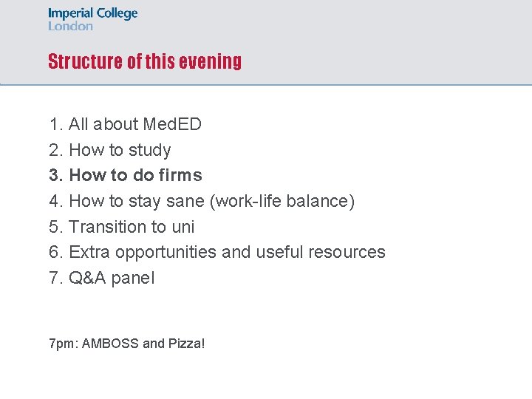Click list item '5. Transition to uni'

point(121,227)
